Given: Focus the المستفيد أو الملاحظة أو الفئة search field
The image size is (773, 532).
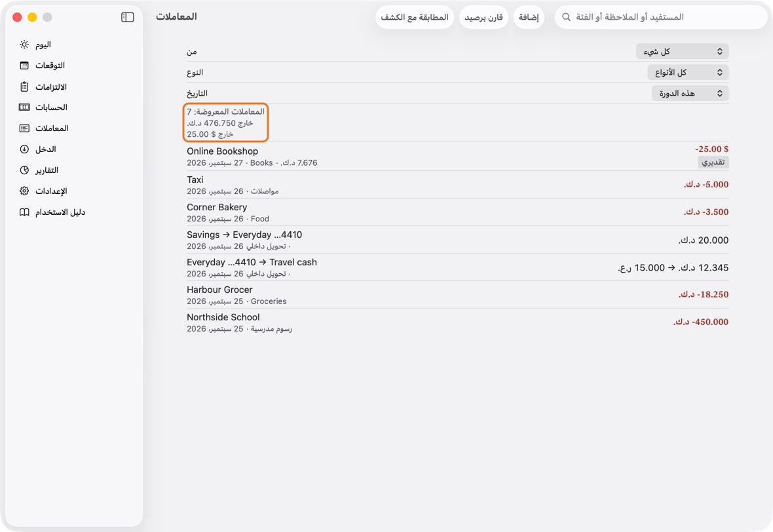Looking at the screenshot, I should coord(661,17).
